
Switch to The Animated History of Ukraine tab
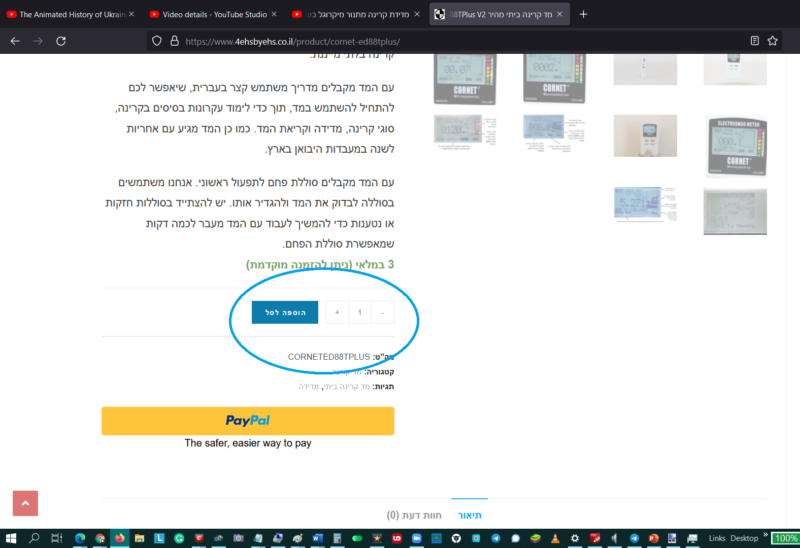coord(67,14)
